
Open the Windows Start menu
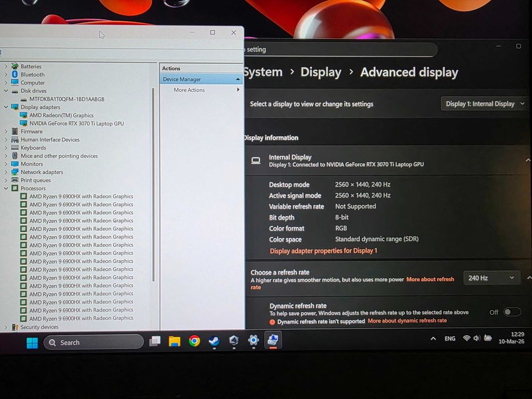coord(33,343)
